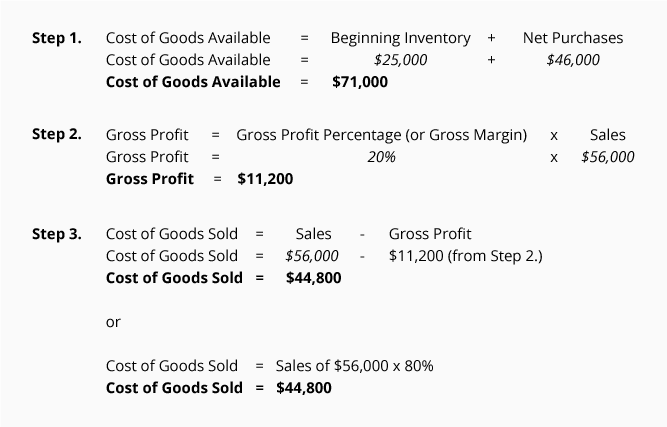Viewport: 667px width, 427px height.
Task: Click the "Sales" term in Step 2
Action: 607,135
